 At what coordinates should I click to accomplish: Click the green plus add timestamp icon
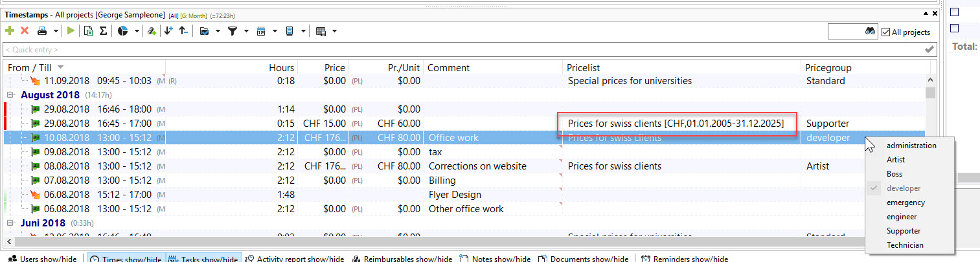(10, 31)
